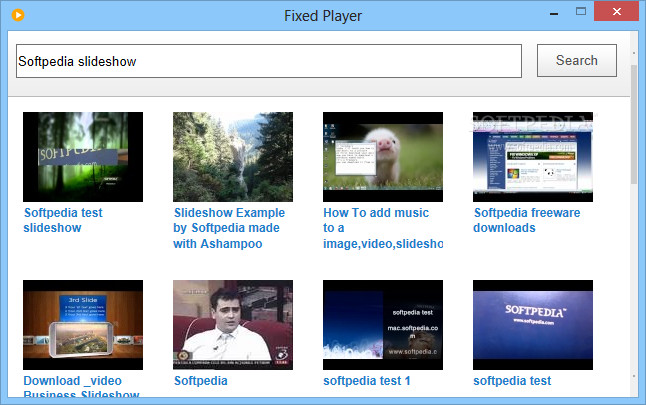646x405 pixels.
Task: Open the Softpedia test slideshow thumbnail
Action: point(83,157)
